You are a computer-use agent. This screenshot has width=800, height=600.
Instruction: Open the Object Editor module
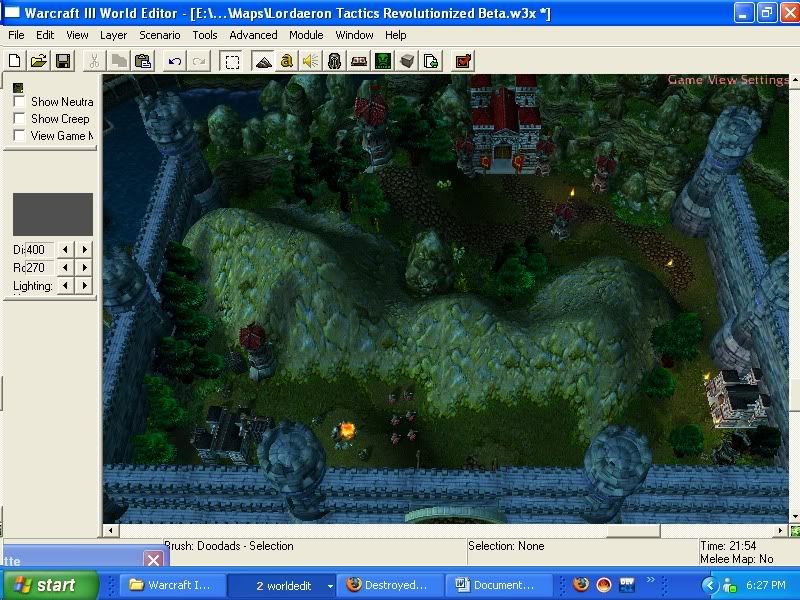pyautogui.click(x=334, y=61)
